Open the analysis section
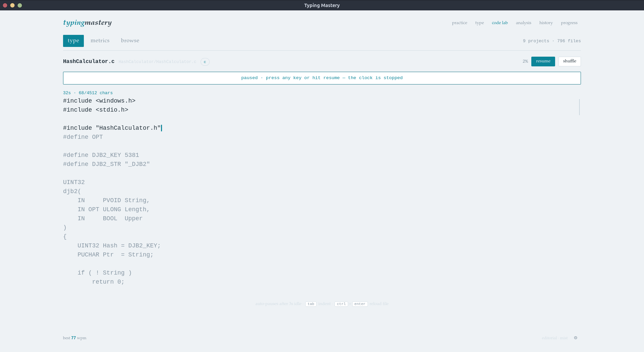 click(x=523, y=23)
